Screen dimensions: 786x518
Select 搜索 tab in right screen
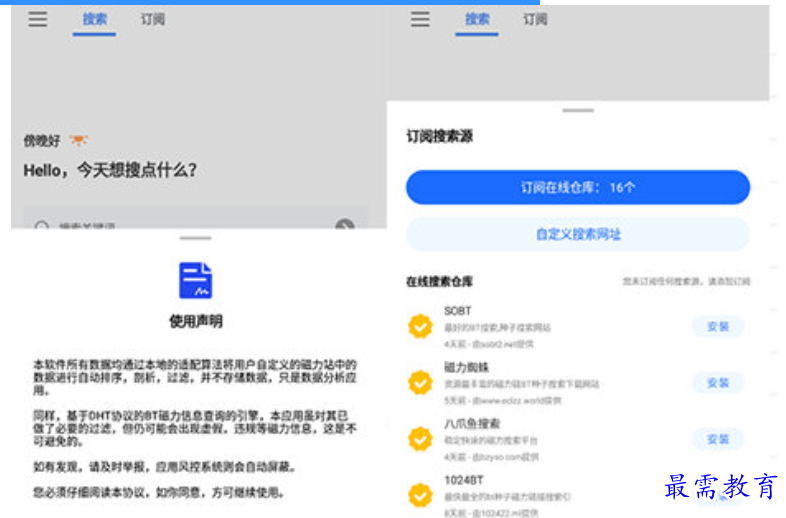[x=477, y=20]
